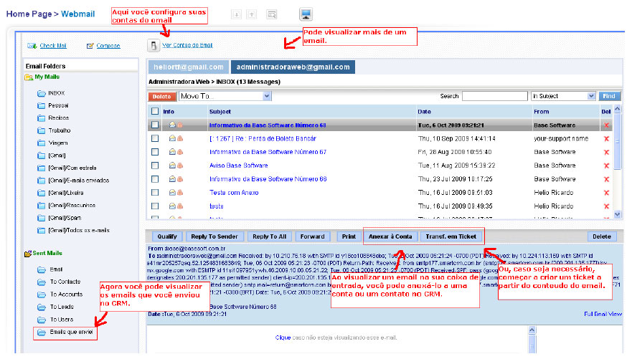Switch to the heliortf@gmail.com tab
Screen dimensions: 627x364
click(x=187, y=67)
